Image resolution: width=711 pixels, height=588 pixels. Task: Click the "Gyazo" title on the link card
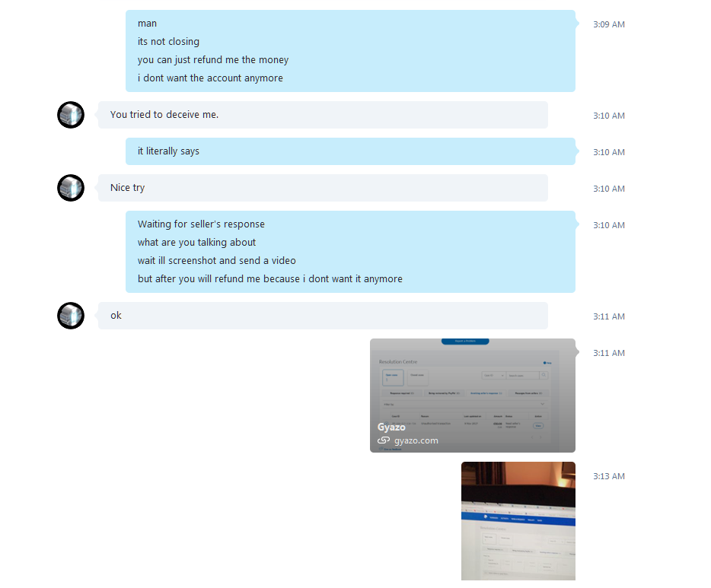[x=391, y=427]
